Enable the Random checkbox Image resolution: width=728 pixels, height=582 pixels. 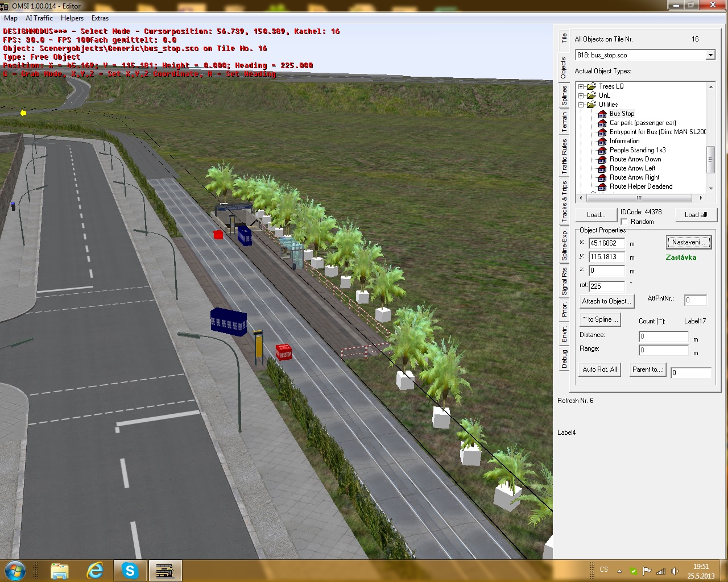(624, 222)
